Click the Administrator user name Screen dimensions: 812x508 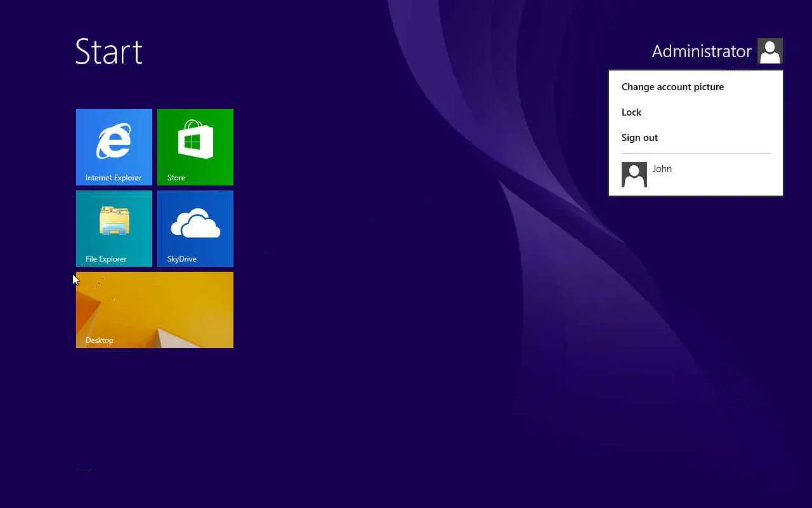coord(702,51)
